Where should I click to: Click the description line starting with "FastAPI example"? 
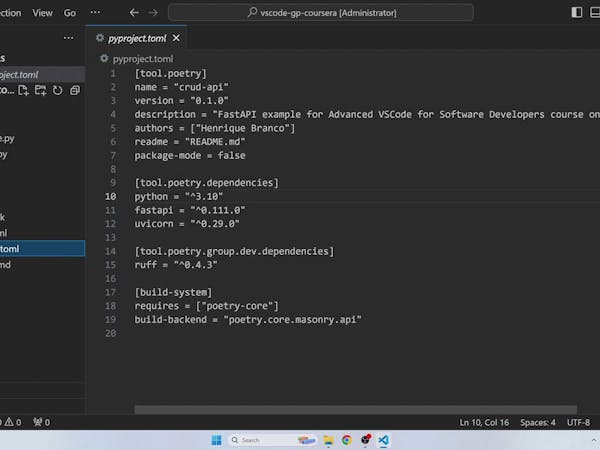(x=367, y=114)
